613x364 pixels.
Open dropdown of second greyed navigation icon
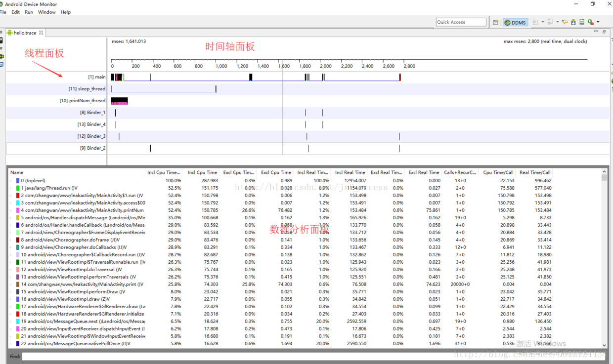(558, 22)
